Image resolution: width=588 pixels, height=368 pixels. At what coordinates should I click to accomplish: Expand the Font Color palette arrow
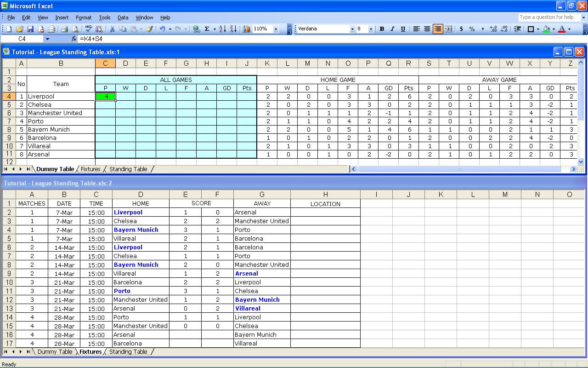[569, 29]
